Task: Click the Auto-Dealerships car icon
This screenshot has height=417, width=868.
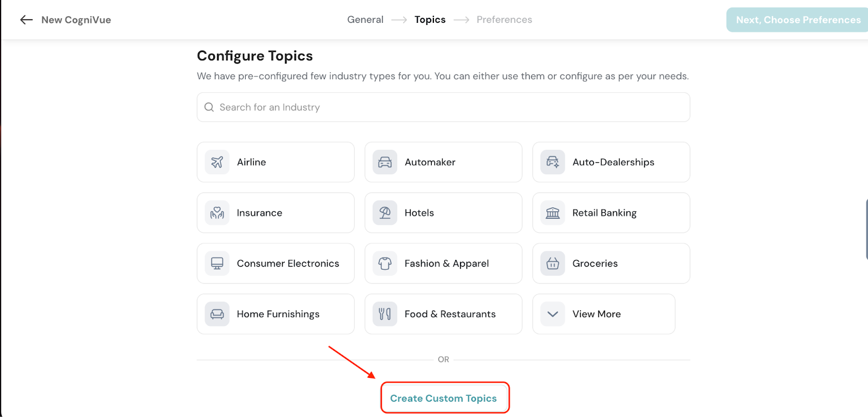Action: (552, 162)
